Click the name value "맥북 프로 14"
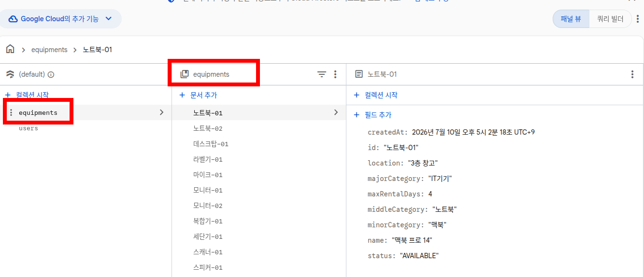 tap(412, 240)
